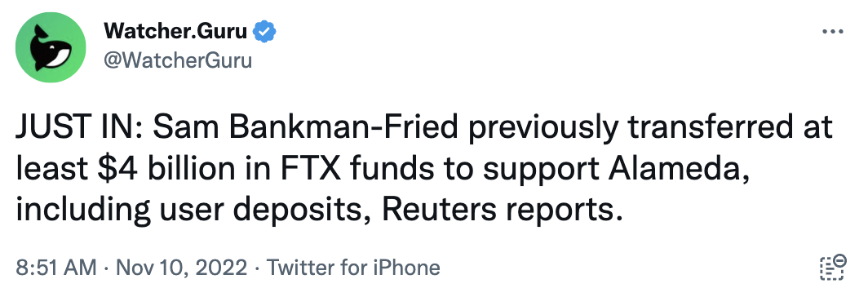
Task: Click the words JUST IN in the tweet
Action: (x=77, y=129)
